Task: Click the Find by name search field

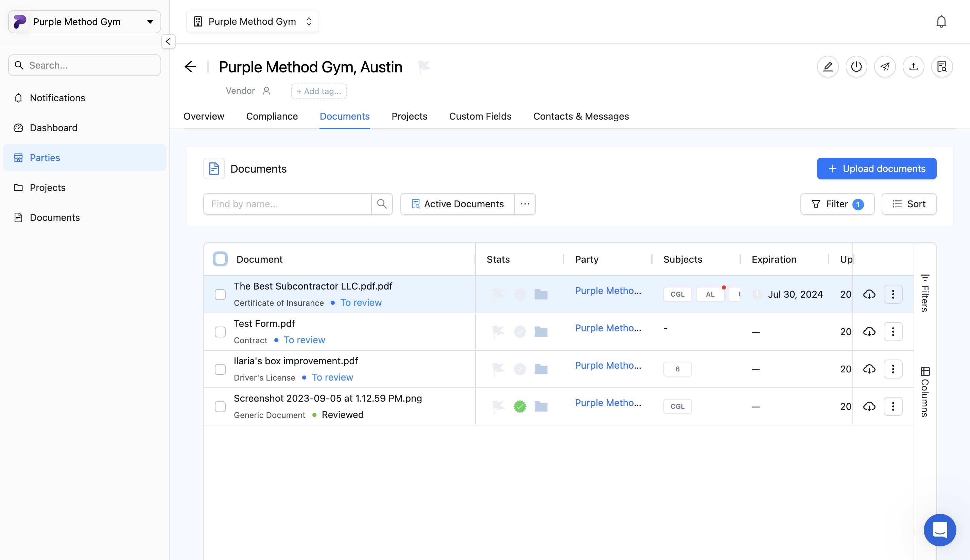Action: (287, 204)
